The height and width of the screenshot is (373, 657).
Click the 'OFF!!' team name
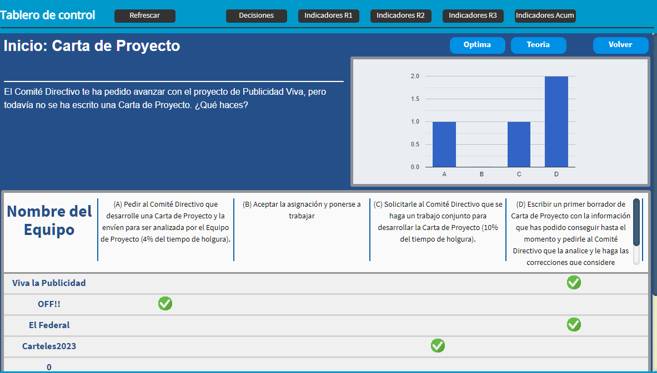coord(49,304)
